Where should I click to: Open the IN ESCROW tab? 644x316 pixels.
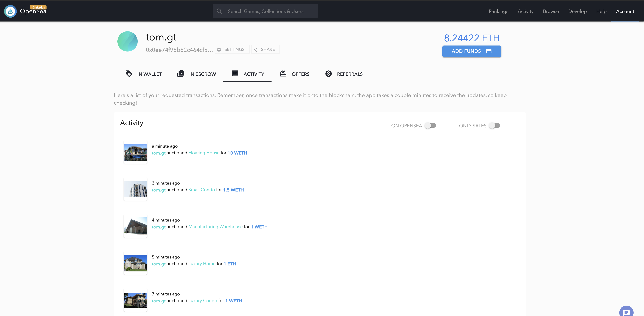(197, 74)
